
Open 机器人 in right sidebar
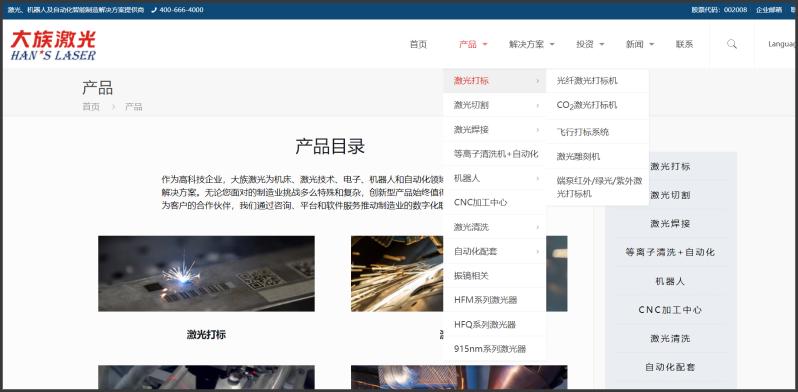pos(671,281)
